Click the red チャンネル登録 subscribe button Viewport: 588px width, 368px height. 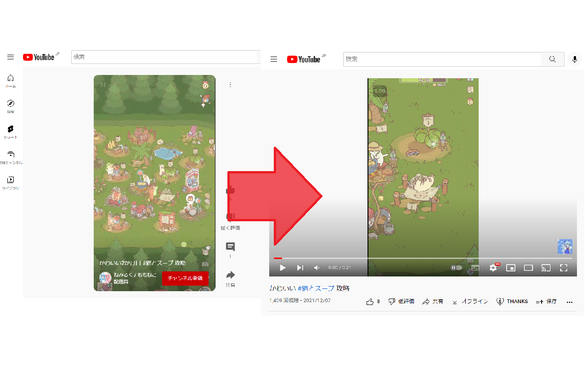tap(185, 278)
